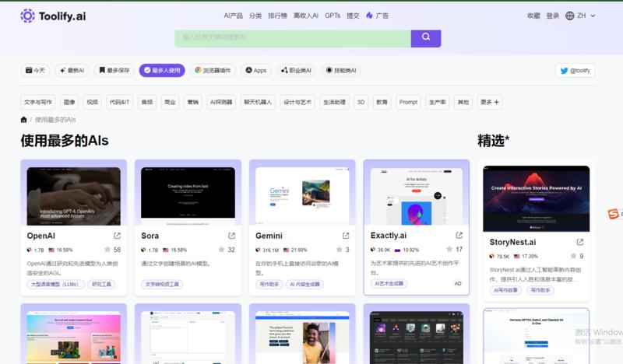
Task: Click the 登录 login link
Action: pyautogui.click(x=553, y=16)
